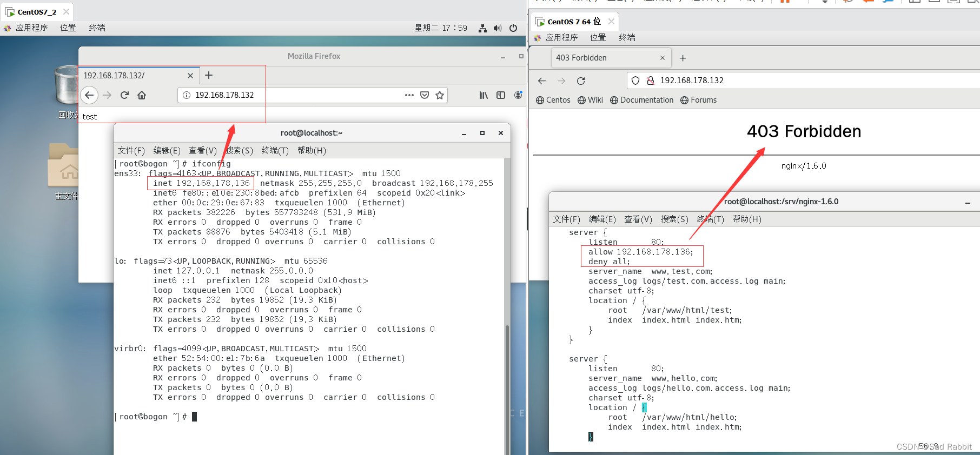The image size is (980, 455).
Task: Open 文件(F) menu in right terminal
Action: [566, 219]
